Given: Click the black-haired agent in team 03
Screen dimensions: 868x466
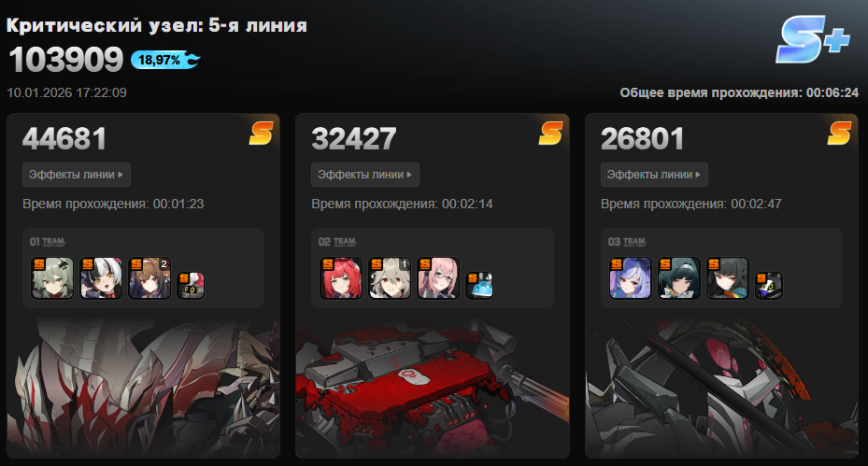Looking at the screenshot, I should click(728, 278).
